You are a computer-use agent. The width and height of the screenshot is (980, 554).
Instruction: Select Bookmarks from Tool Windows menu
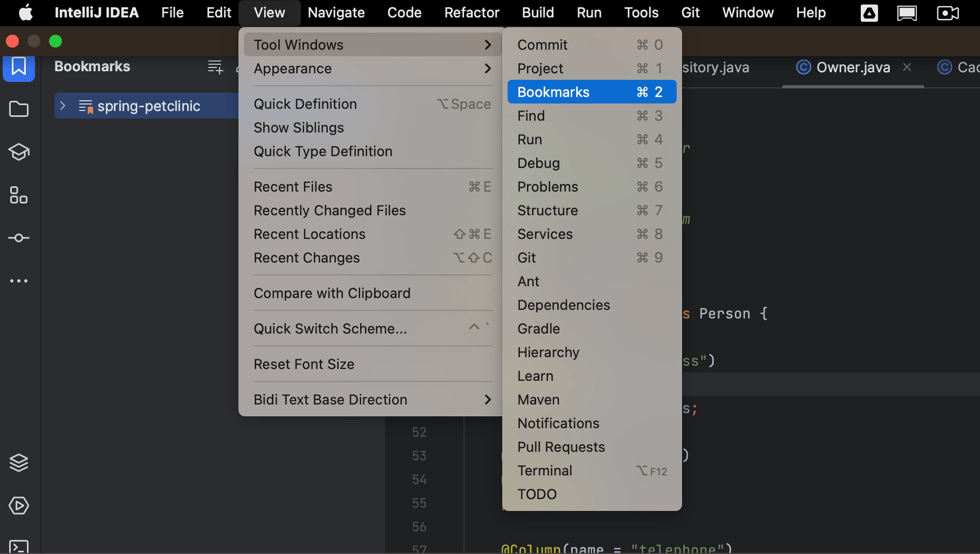[553, 91]
